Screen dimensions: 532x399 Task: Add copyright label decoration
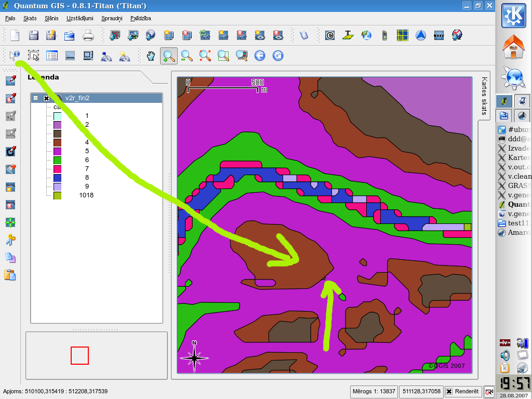330,35
